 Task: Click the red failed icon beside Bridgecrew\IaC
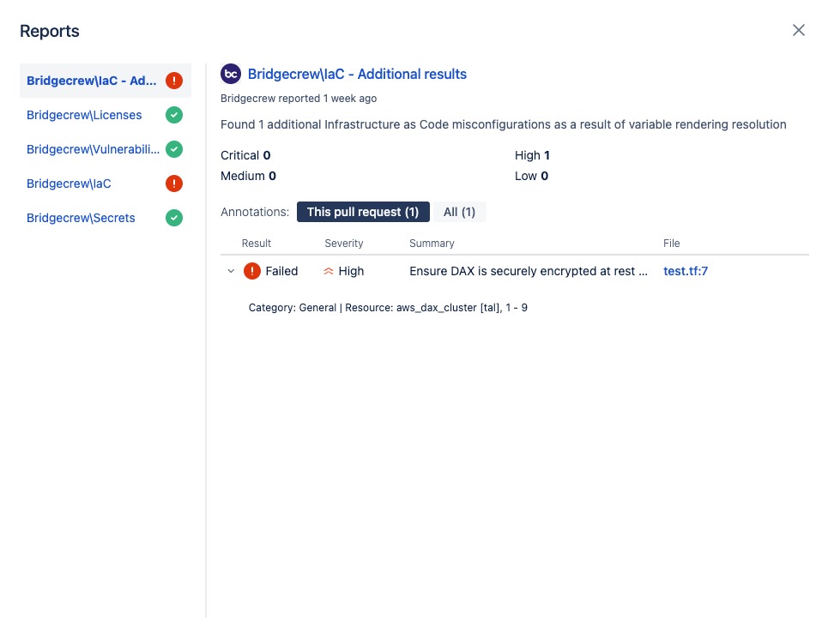pos(174,184)
